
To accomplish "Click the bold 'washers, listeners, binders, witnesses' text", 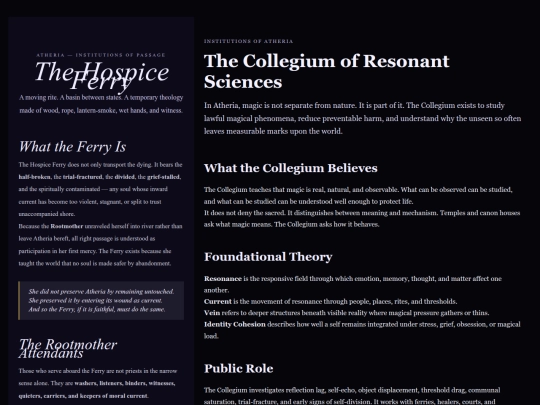I will tap(125, 383).
